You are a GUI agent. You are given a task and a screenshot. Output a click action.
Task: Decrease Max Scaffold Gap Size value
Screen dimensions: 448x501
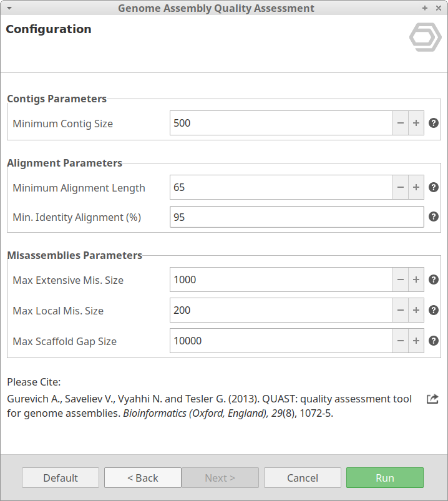(401, 341)
